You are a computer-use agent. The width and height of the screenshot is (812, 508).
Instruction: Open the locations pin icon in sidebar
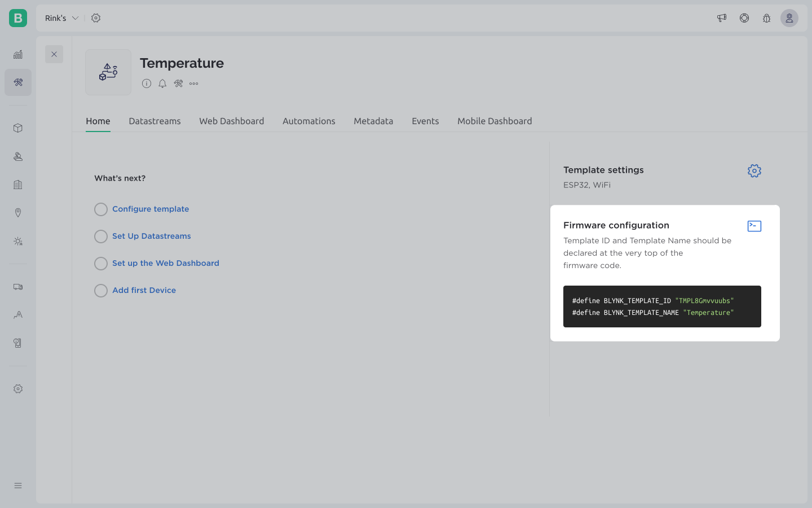pos(18,213)
